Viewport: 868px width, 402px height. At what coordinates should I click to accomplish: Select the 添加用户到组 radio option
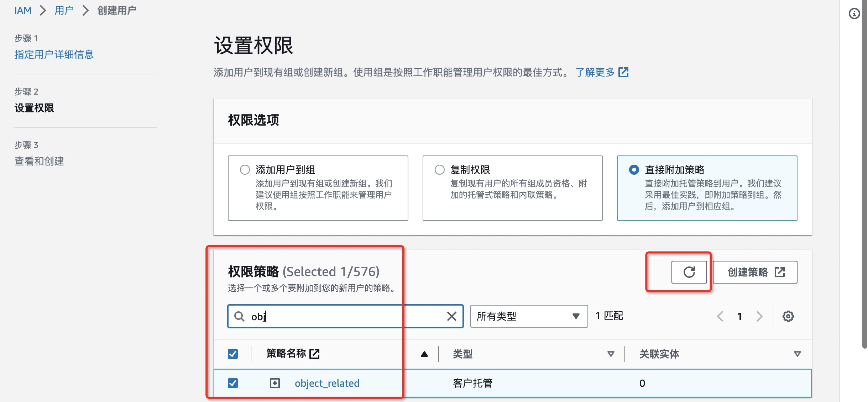pyautogui.click(x=245, y=170)
